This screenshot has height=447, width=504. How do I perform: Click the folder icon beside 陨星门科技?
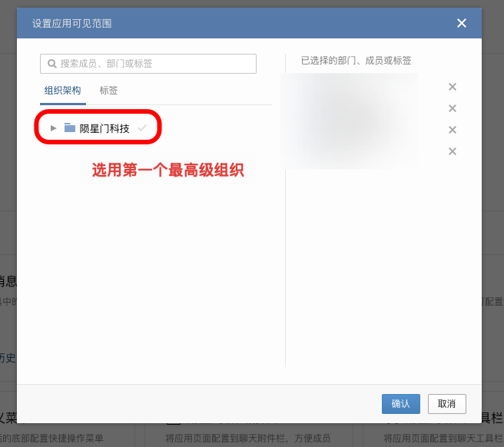click(x=70, y=128)
